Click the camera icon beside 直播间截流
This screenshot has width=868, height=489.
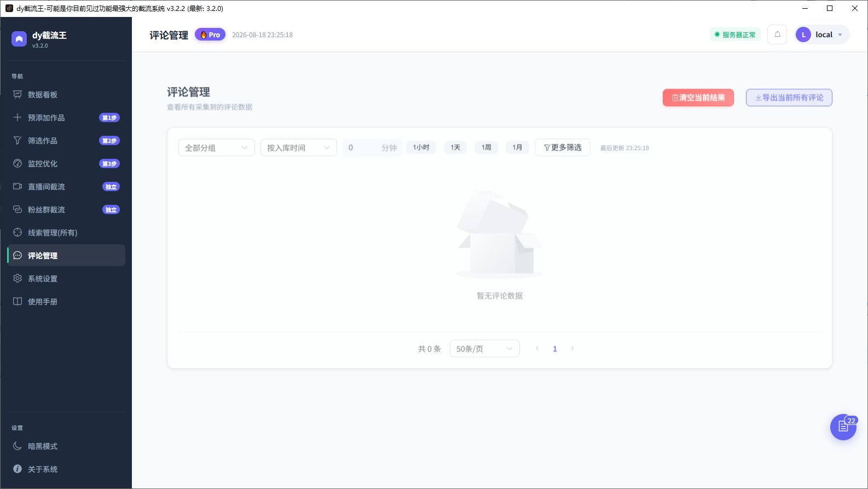tap(18, 187)
